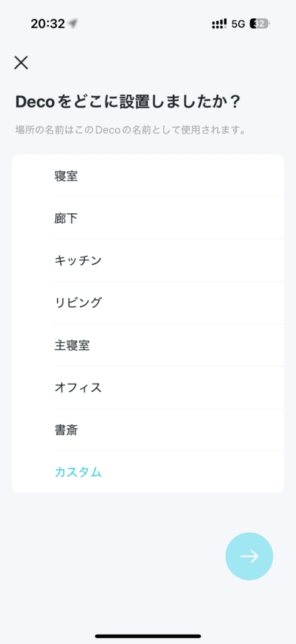Tap the 20:32 clock in status bar
Viewport: 296px width, 644px height.
click(x=48, y=24)
